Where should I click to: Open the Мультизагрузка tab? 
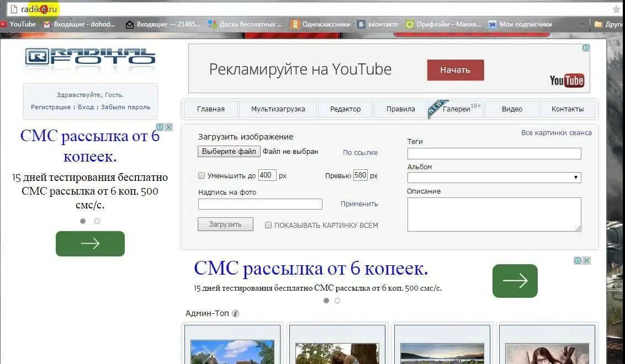[x=278, y=109]
